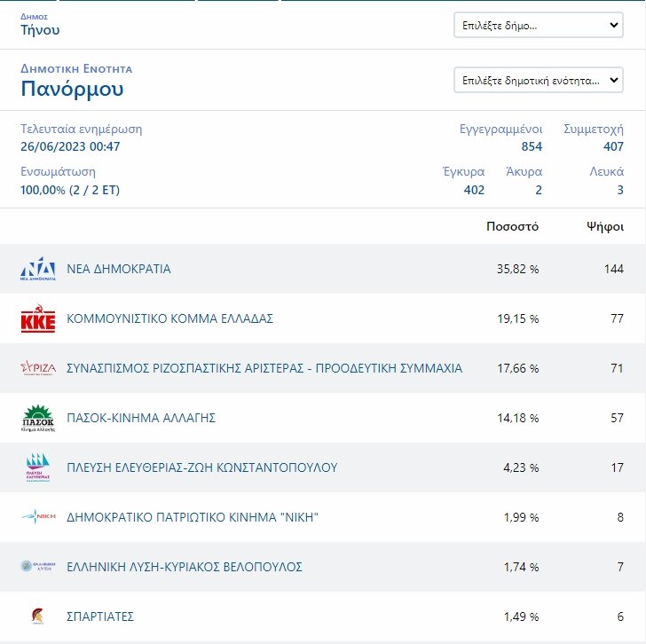Screen dimensions: 646x644
Task: Click the KKE red party logo
Action: tap(38, 318)
